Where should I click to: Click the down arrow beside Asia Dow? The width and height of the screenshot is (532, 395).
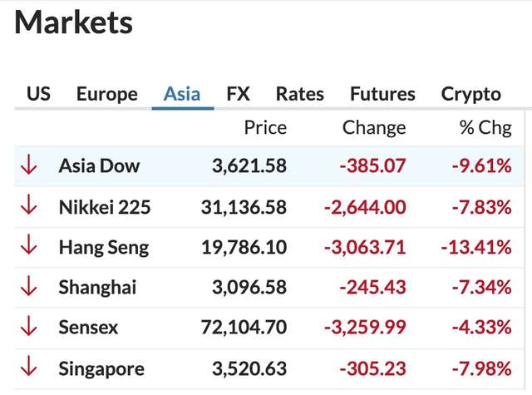pos(29,165)
